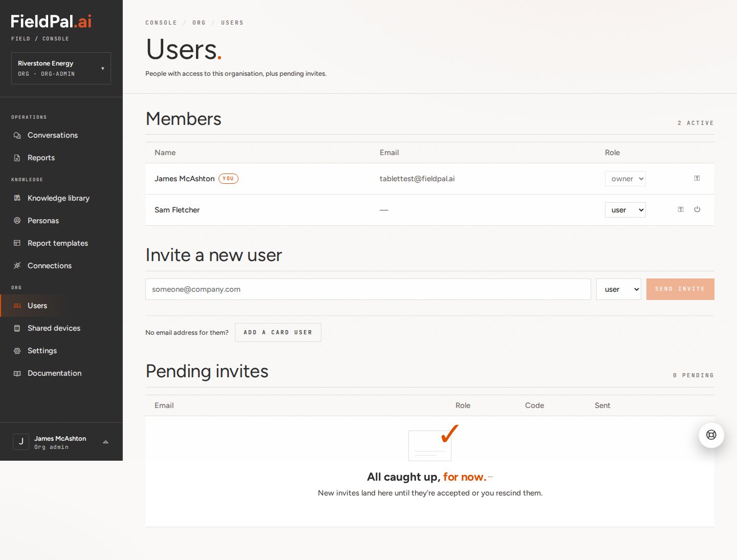Viewport: 737px width, 560px height.
Task: Click the 'No email address for them?' text
Action: point(187,333)
